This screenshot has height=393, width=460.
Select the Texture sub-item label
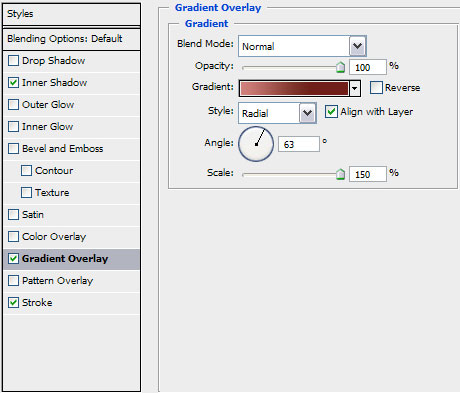point(52,193)
